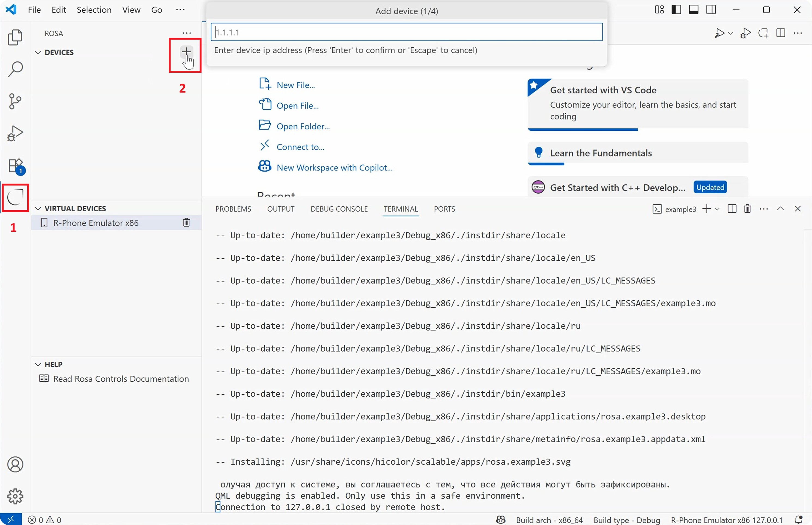Open the Accounts menu icon
The height and width of the screenshot is (525, 812).
click(15, 464)
